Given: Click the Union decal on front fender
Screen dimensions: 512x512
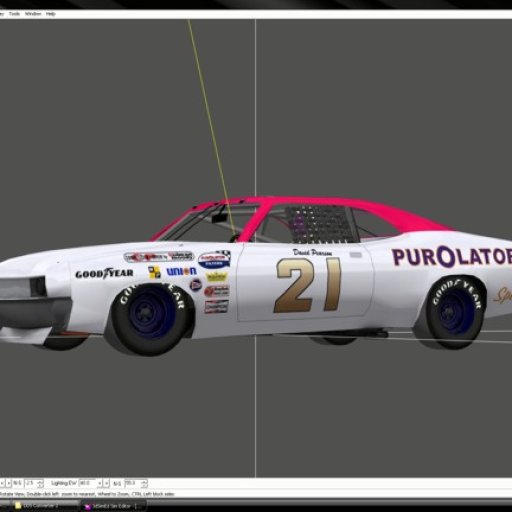Looking at the screenshot, I should (182, 272).
